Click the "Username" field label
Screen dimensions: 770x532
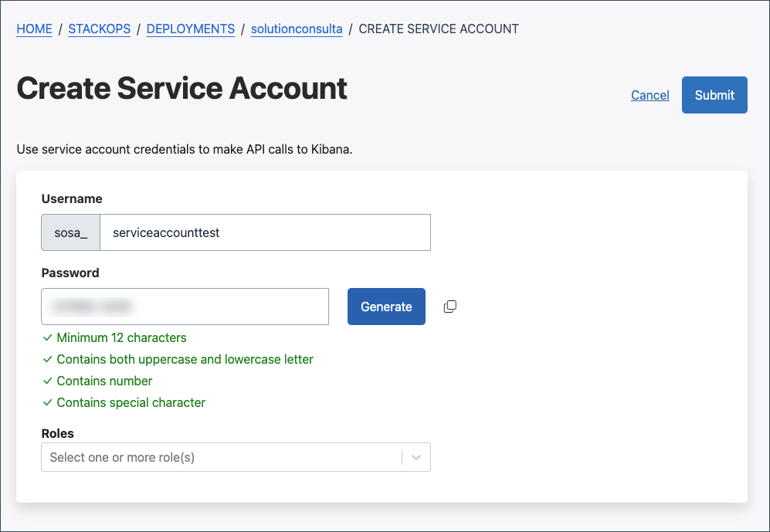pos(72,198)
